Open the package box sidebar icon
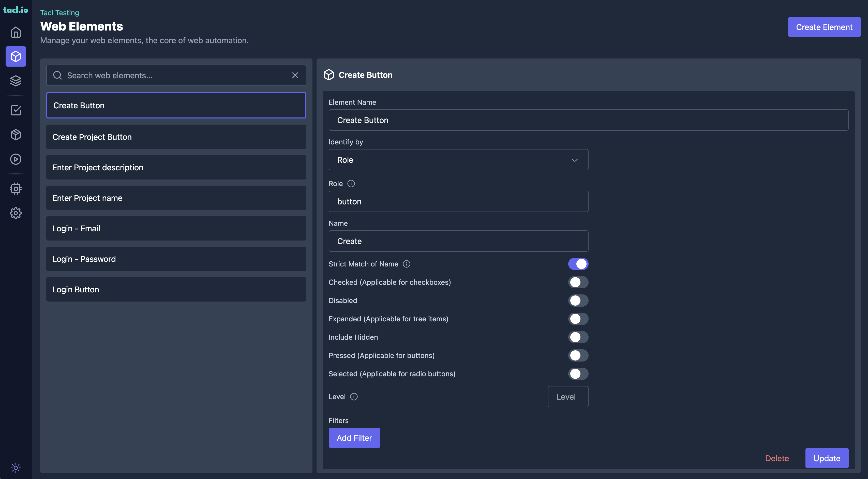 (16, 135)
